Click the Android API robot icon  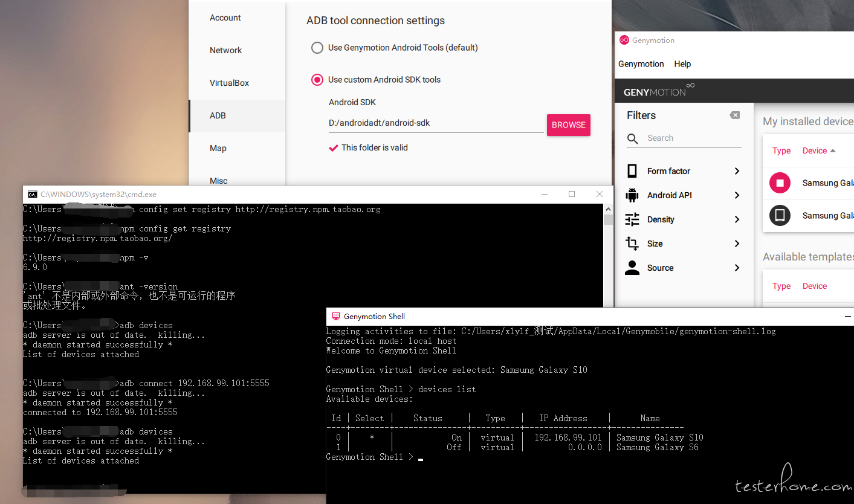pos(632,195)
